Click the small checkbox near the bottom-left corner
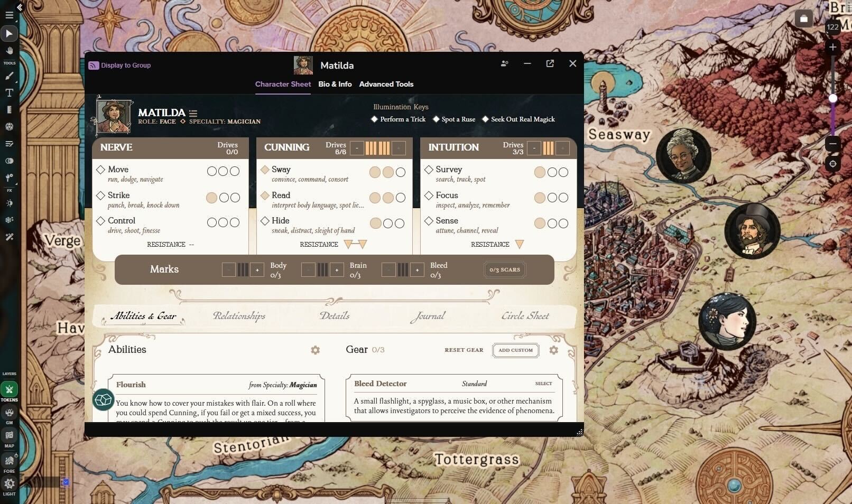This screenshot has width=852, height=504. 66,482
